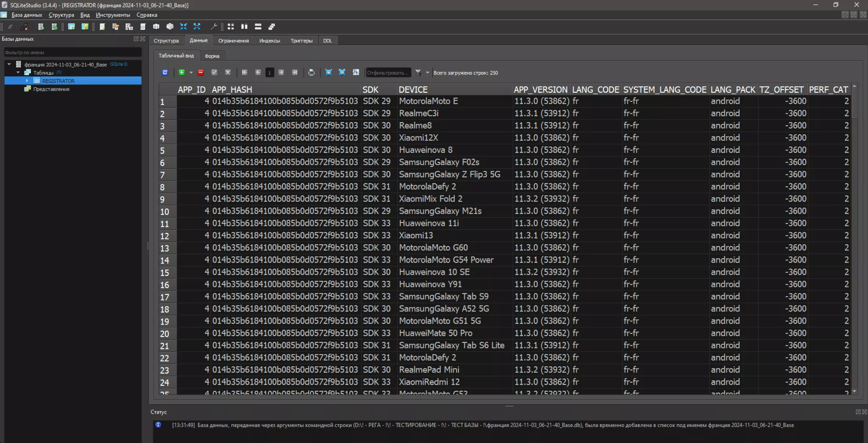Screen dimensions: 868x443
Task: Click the Отфильтровать filter input field
Action: point(388,73)
